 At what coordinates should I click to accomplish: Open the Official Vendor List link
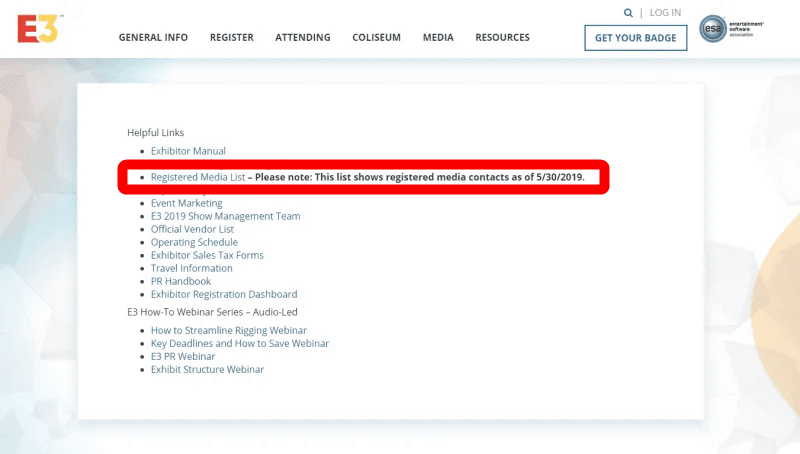[192, 230]
